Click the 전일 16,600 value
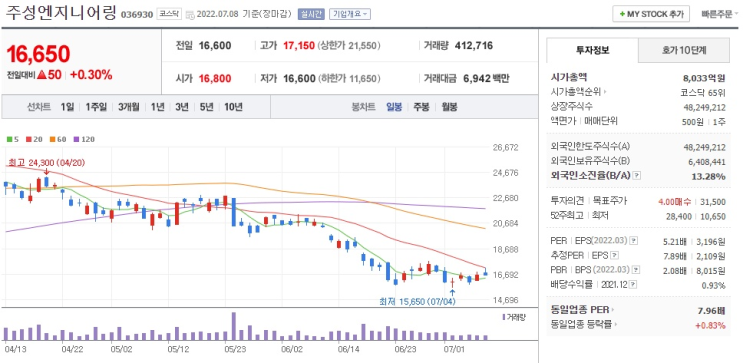743x363 pixels. [215, 46]
